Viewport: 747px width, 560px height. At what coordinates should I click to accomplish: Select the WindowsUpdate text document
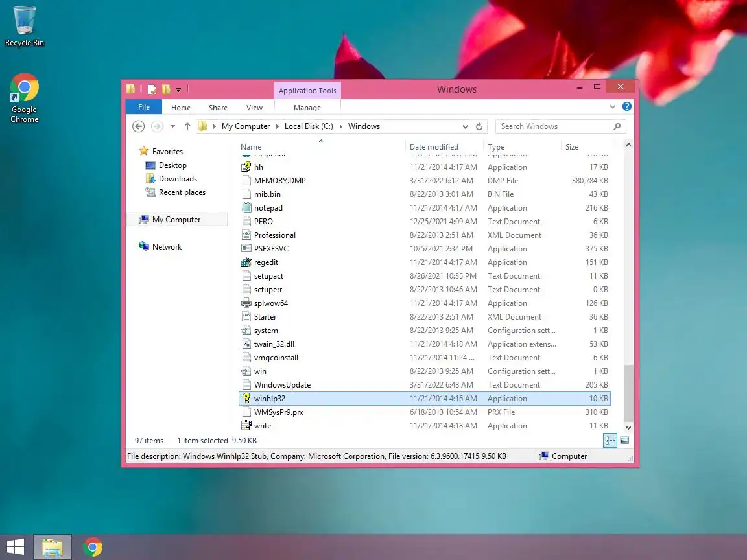click(x=425, y=385)
